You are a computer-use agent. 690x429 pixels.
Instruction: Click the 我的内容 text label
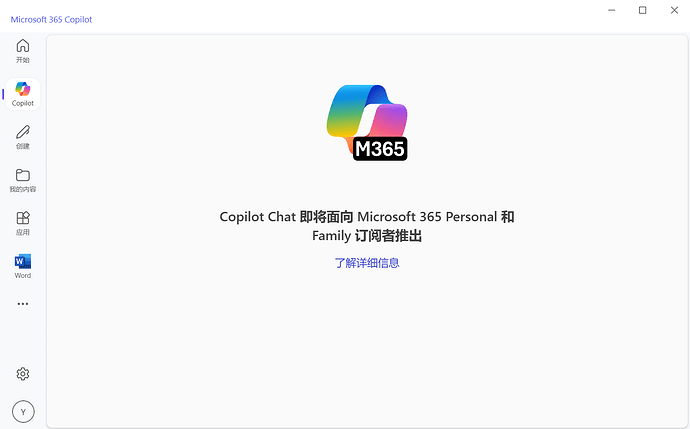coord(22,189)
